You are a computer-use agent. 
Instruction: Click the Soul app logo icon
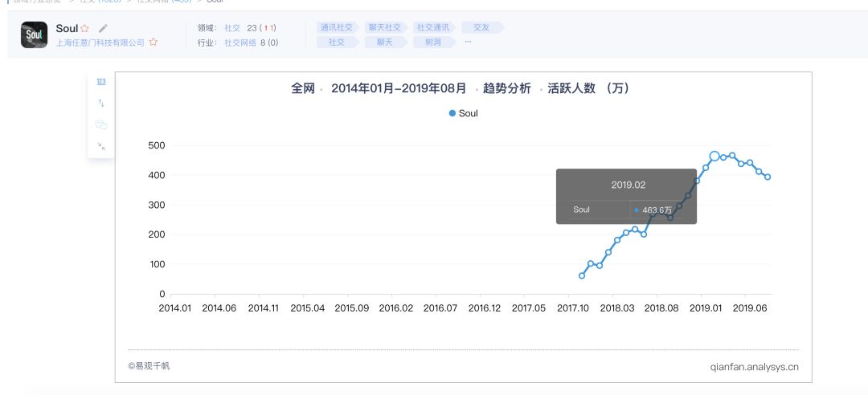coord(34,35)
